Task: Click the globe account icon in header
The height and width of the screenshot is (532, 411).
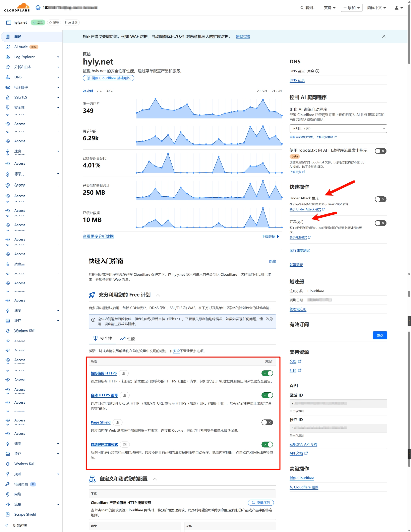Action: pyautogui.click(x=38, y=8)
